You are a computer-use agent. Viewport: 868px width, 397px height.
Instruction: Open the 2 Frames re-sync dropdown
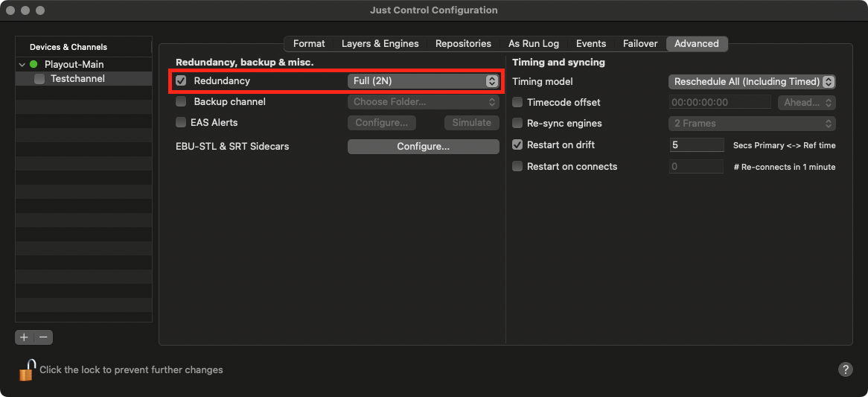752,124
